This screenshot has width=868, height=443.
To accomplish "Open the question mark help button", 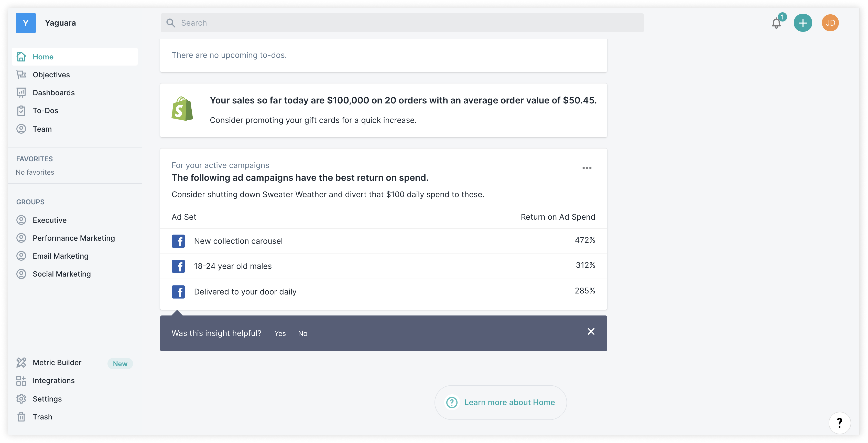I will [x=839, y=423].
